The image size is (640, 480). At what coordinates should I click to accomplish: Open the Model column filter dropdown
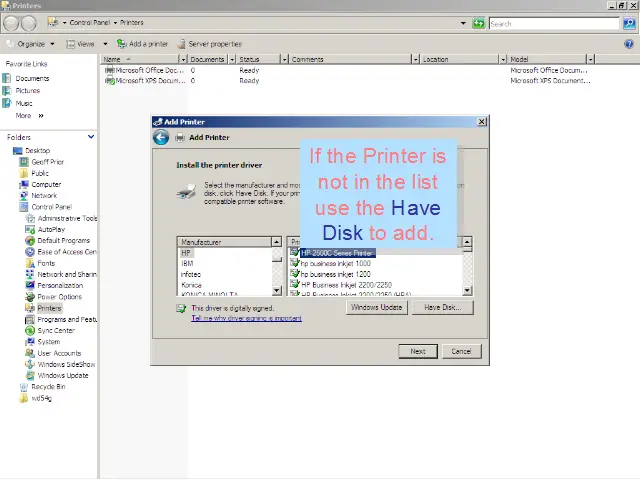tap(591, 60)
